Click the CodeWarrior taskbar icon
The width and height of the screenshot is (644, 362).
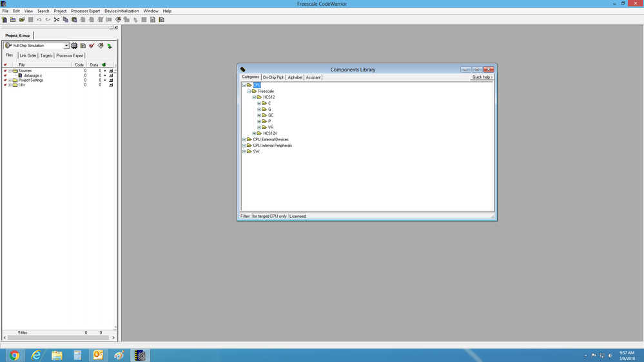(140, 355)
